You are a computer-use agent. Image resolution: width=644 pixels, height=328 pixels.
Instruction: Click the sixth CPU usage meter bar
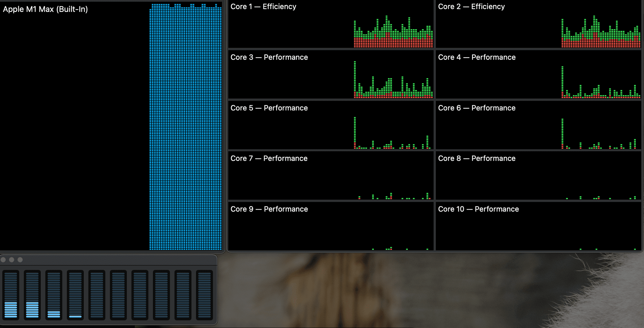pyautogui.click(x=118, y=295)
